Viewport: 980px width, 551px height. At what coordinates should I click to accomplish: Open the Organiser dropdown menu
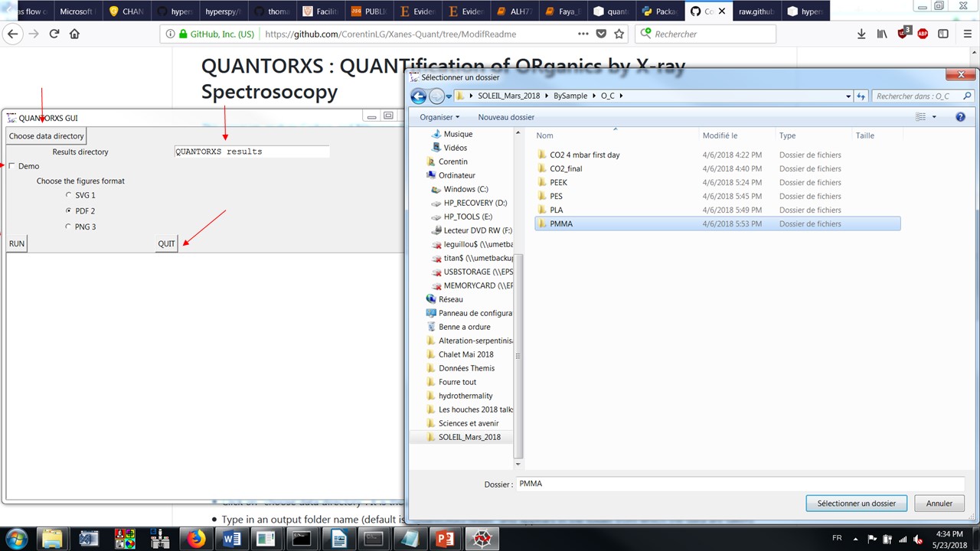(439, 117)
